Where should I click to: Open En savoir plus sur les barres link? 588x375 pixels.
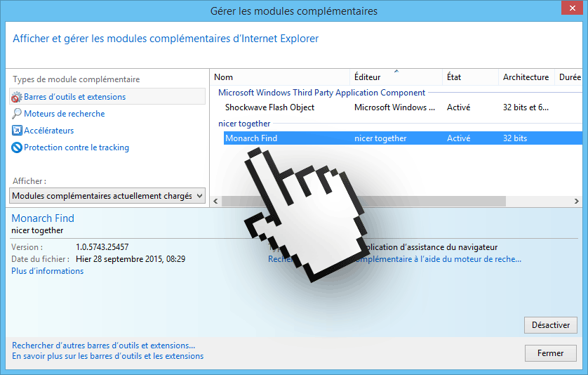(x=107, y=356)
